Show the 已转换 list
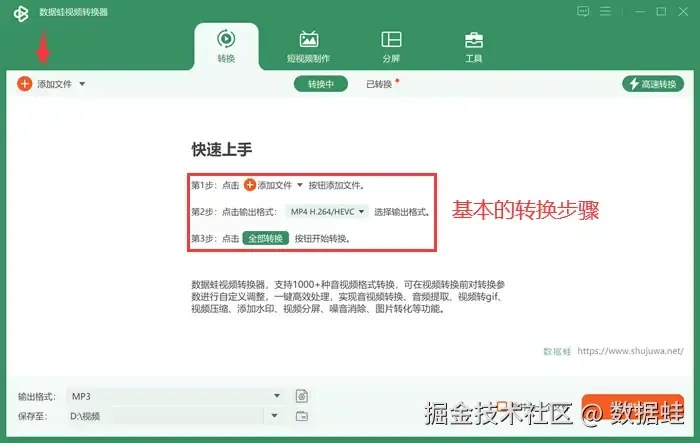The height and width of the screenshot is (443, 700). coord(379,84)
